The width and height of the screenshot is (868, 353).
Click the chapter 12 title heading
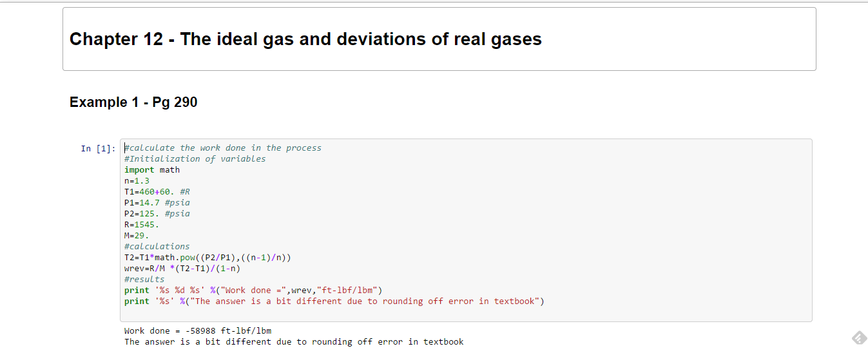(x=305, y=39)
